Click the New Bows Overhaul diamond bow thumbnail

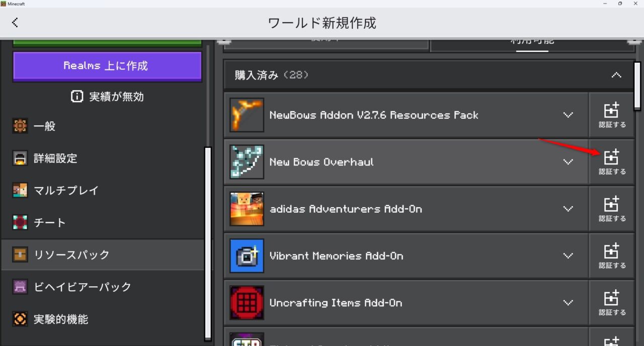247,162
